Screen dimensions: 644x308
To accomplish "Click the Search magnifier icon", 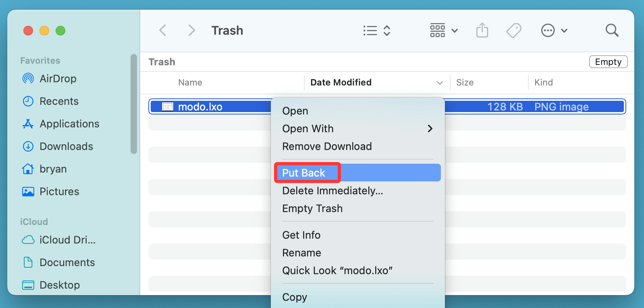I will 612,30.
